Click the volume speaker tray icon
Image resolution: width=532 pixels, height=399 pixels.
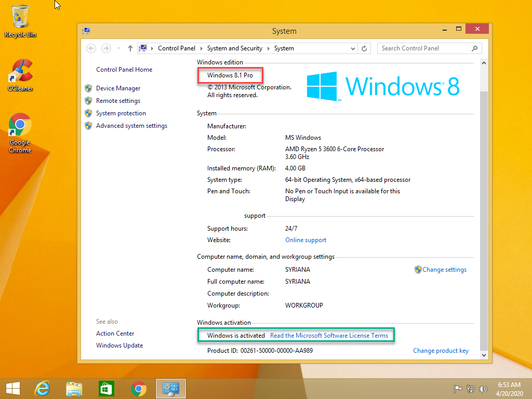click(483, 389)
